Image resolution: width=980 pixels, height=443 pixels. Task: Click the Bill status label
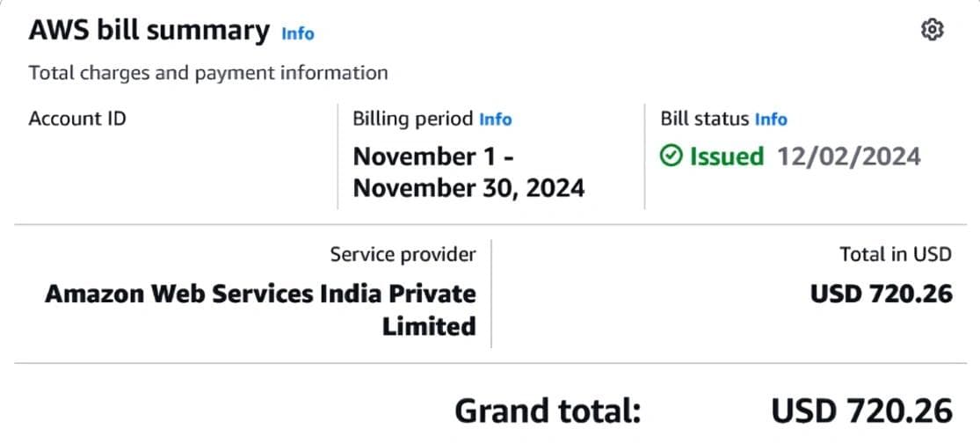click(704, 119)
